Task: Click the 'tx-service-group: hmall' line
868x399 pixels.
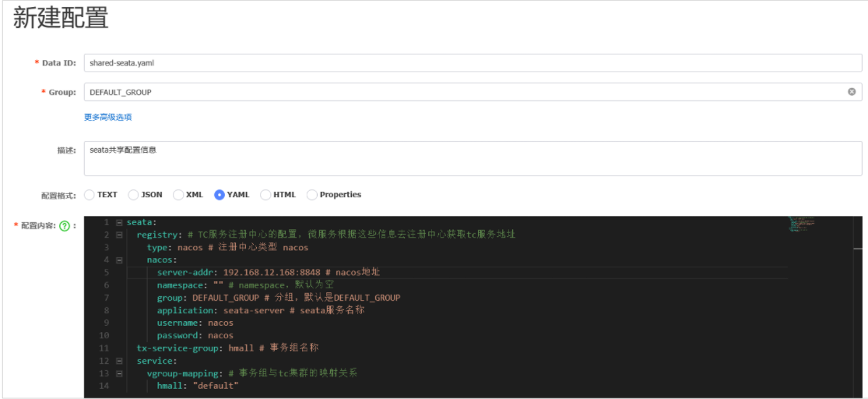Action: pos(228,348)
